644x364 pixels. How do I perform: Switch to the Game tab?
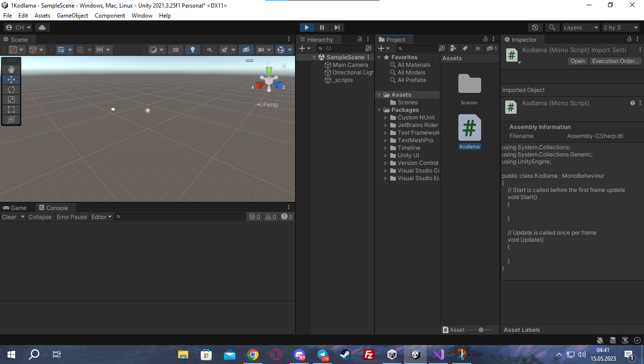coord(15,208)
